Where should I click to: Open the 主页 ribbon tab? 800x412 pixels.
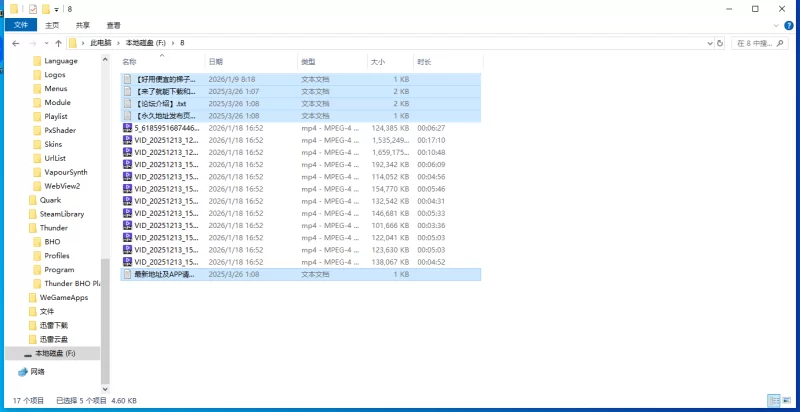[x=52, y=25]
